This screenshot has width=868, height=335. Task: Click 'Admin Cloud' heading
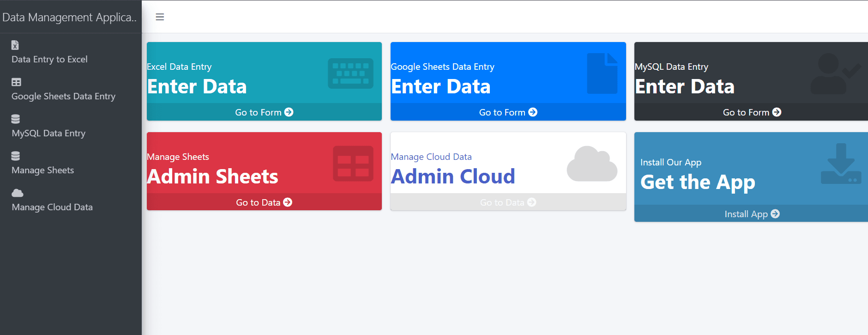click(453, 177)
